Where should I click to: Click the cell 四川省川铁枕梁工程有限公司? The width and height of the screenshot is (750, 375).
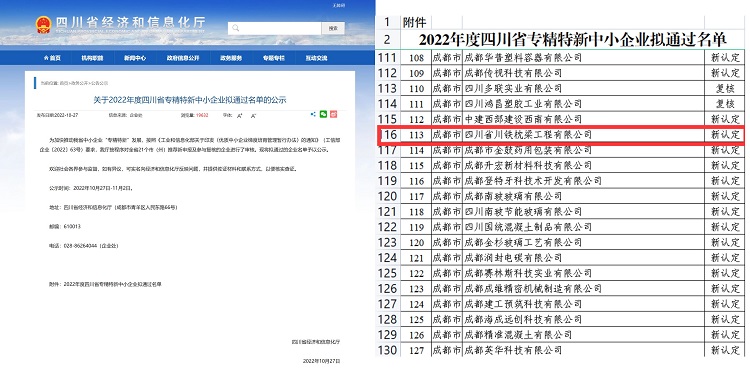[583, 135]
